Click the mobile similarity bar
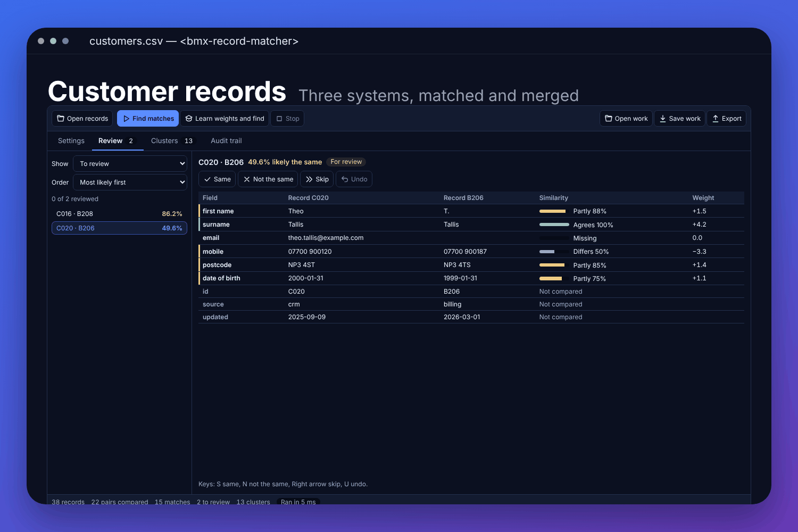 coord(554,252)
